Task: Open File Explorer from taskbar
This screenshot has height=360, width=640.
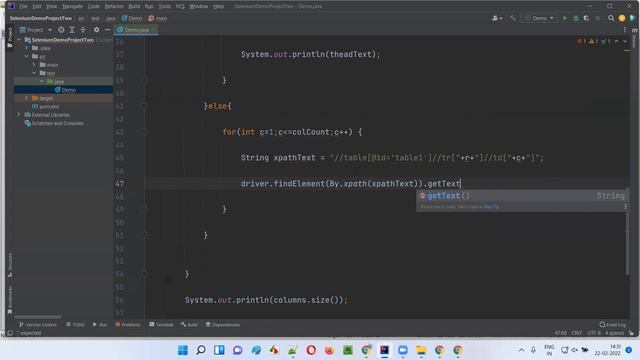Action: (421, 350)
